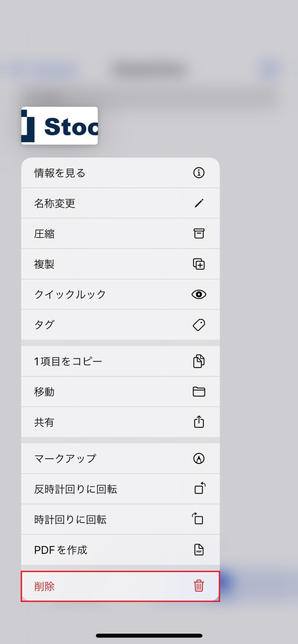Screen dimensions: 298x644
Task: Tap the archive box icon beside 圧縮
Action: [x=199, y=233]
